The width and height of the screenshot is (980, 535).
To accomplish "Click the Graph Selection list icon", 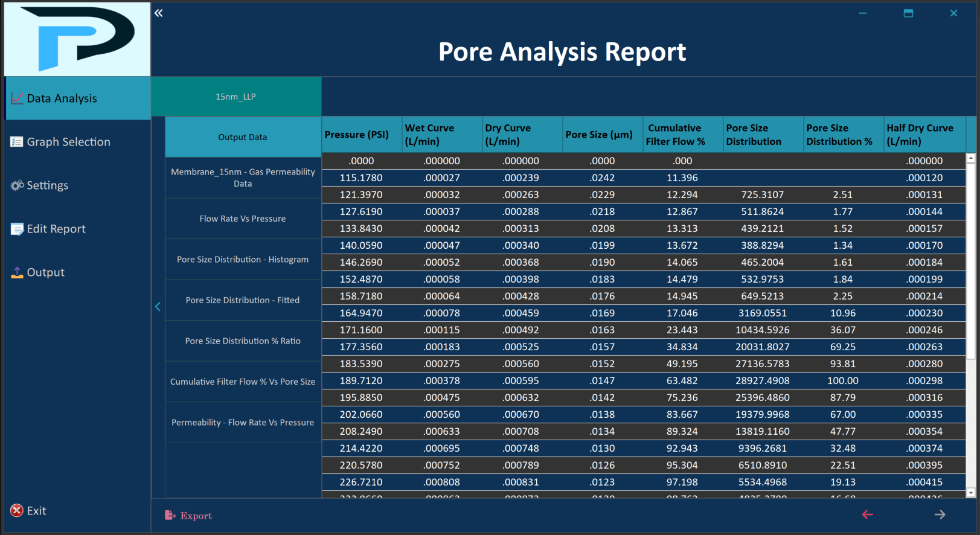I will pos(17,142).
